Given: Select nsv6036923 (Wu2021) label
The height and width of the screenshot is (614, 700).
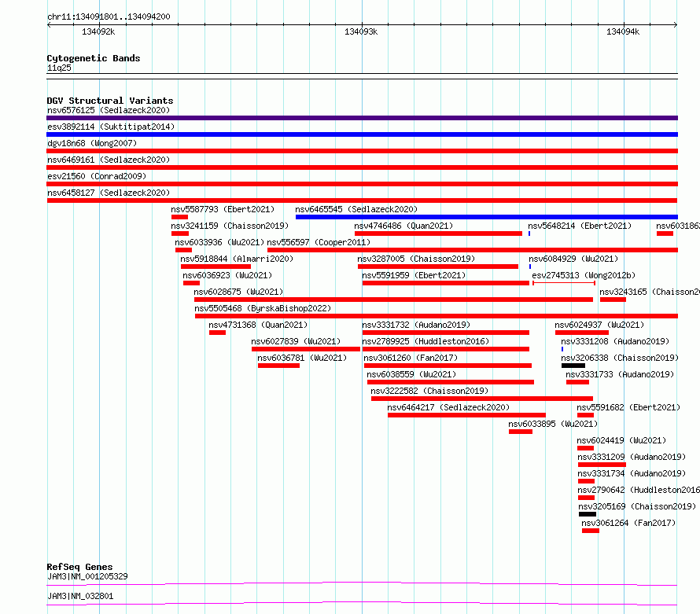Looking at the screenshot, I should coord(227,275).
